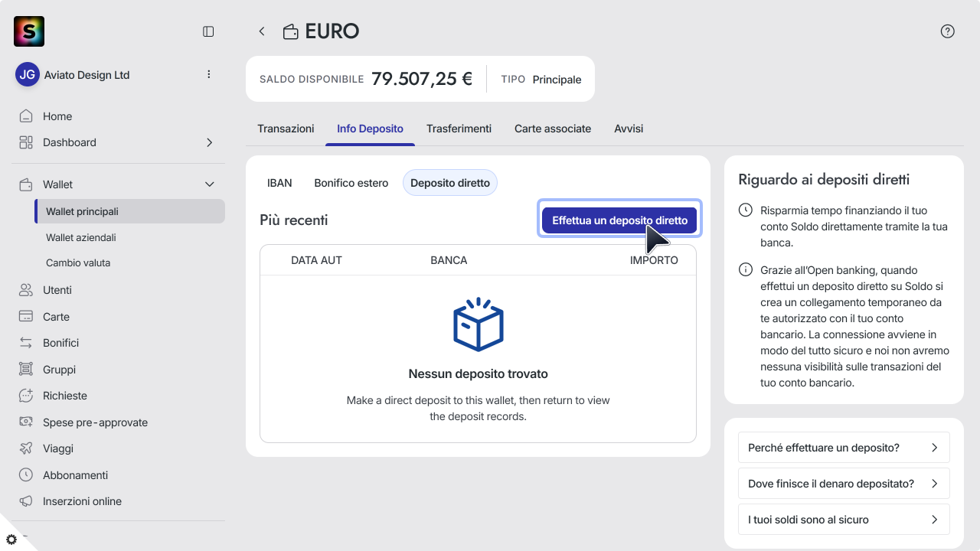Open the settings gear in corner

[x=11, y=539]
